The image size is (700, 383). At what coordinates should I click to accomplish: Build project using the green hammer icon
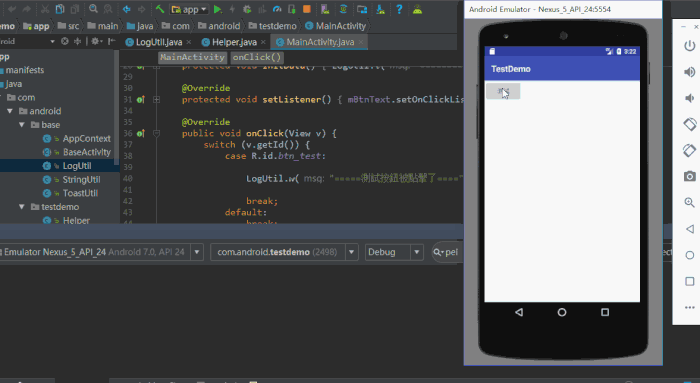point(160,9)
